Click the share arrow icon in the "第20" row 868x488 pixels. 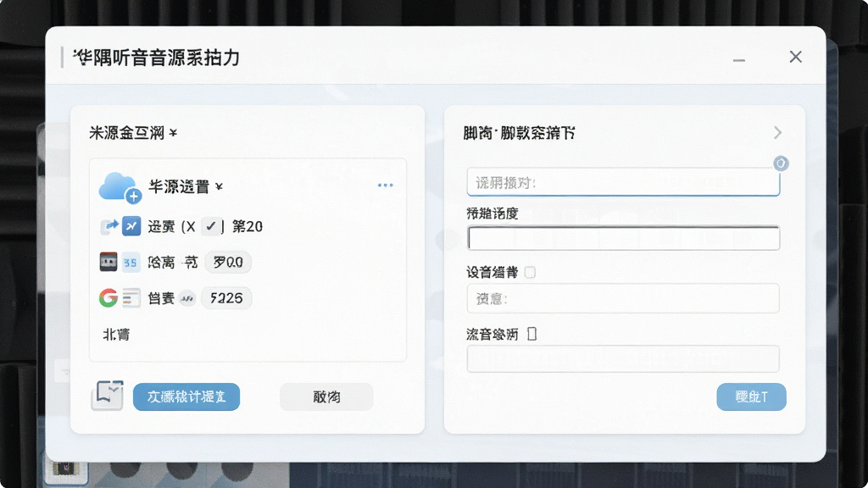coord(109,226)
